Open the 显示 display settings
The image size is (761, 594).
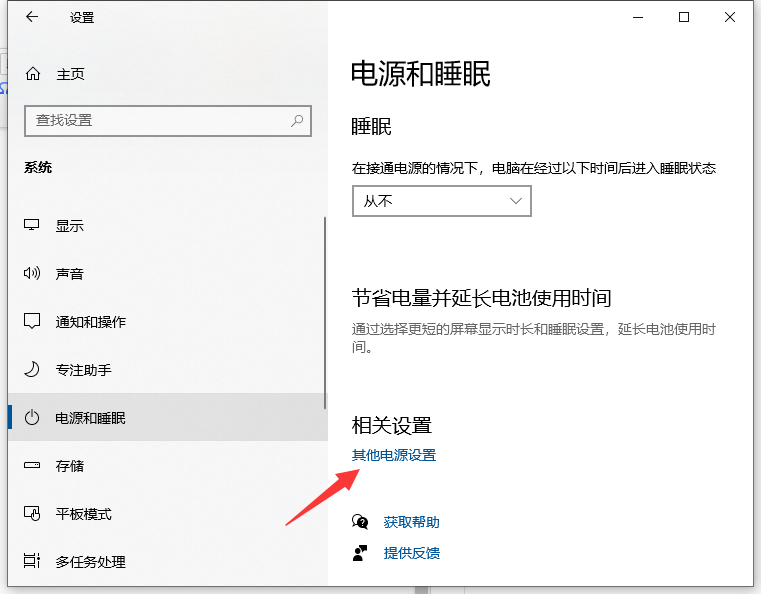[x=69, y=226]
